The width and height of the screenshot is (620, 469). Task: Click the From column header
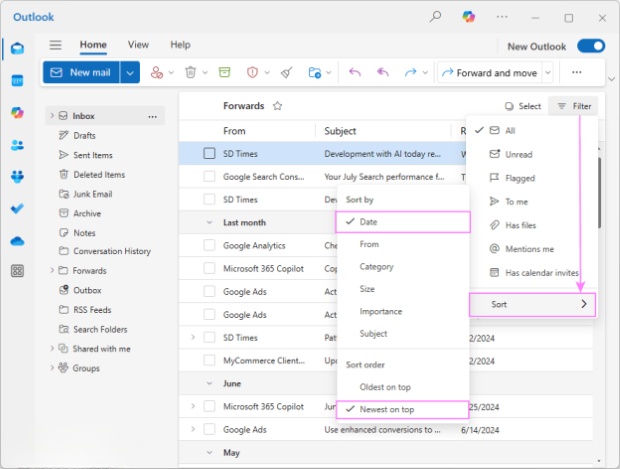(234, 131)
